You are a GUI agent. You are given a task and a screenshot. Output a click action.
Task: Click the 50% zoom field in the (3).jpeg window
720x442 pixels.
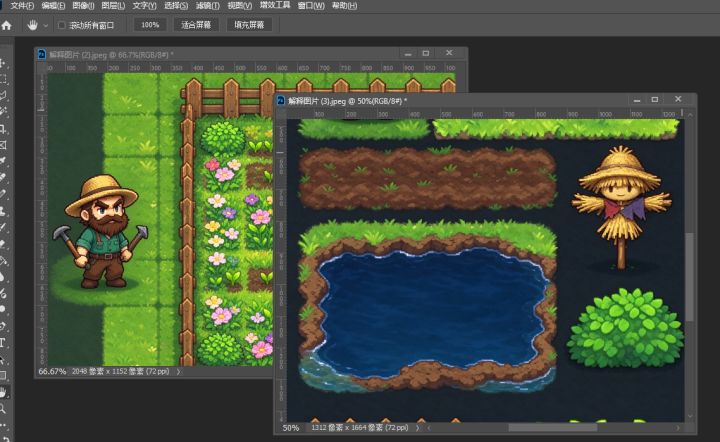pos(291,428)
